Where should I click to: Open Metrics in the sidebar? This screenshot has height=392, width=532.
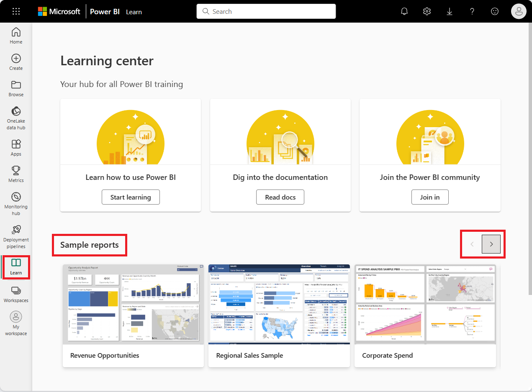click(16, 174)
